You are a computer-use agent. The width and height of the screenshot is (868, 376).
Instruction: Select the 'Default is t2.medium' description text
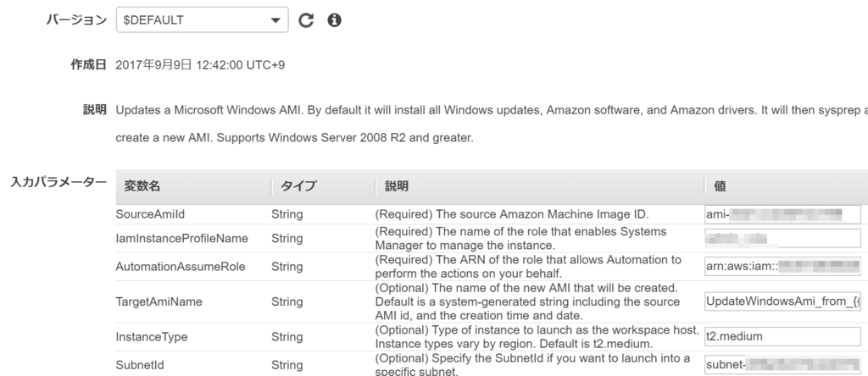point(537,337)
